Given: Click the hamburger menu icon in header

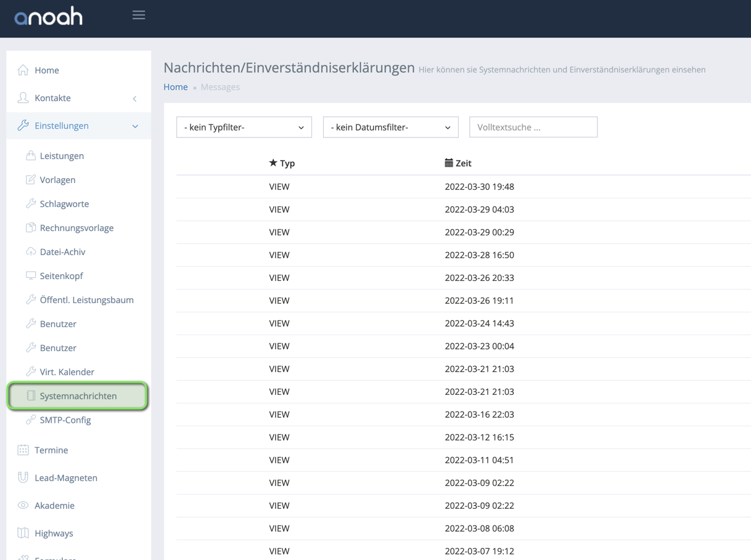Looking at the screenshot, I should coord(139,15).
